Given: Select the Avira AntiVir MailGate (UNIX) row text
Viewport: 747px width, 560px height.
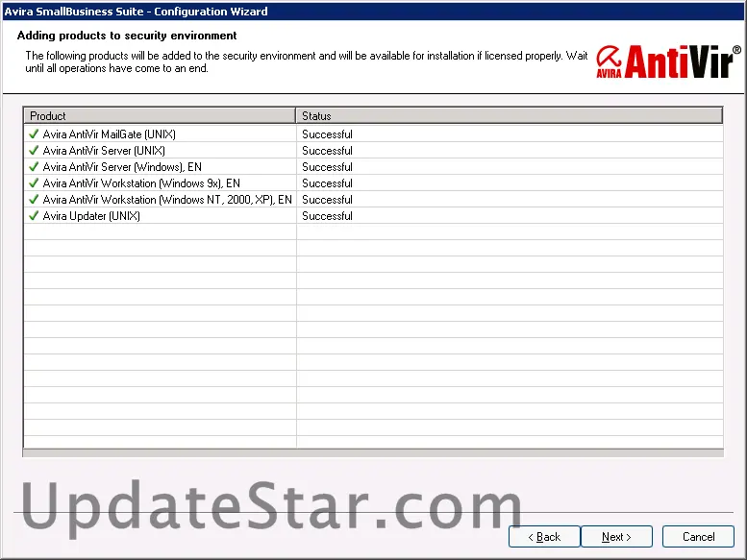Looking at the screenshot, I should coord(109,134).
